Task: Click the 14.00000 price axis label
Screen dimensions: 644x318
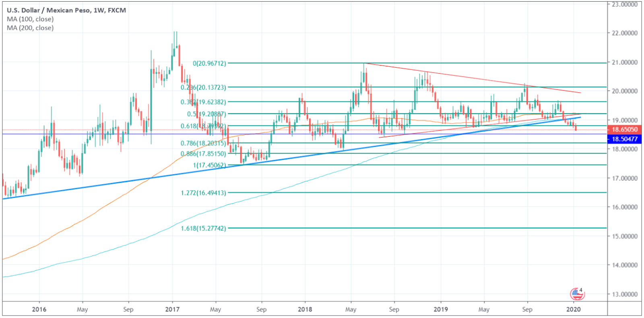Action: [x=624, y=265]
